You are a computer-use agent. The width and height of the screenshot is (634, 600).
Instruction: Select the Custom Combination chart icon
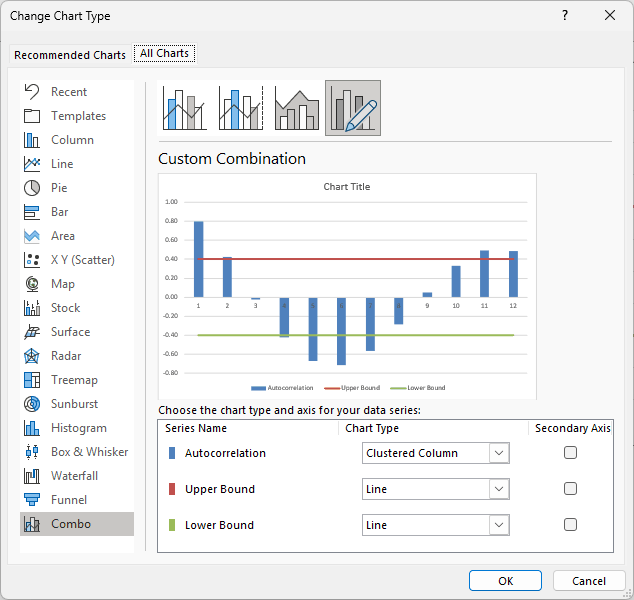[353, 108]
